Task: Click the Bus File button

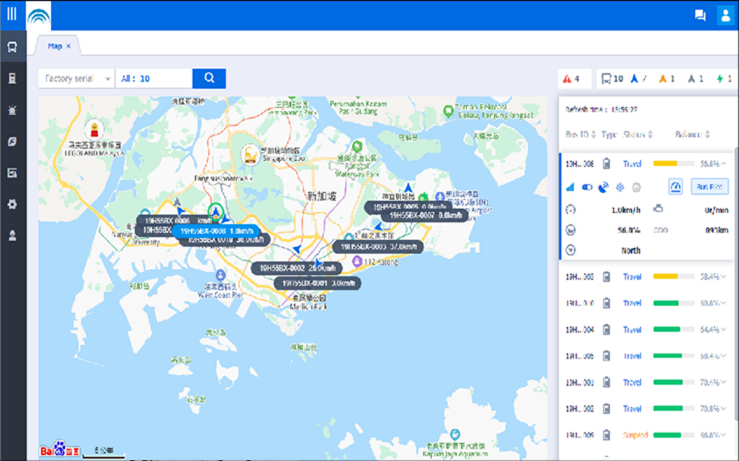Action: click(x=710, y=186)
